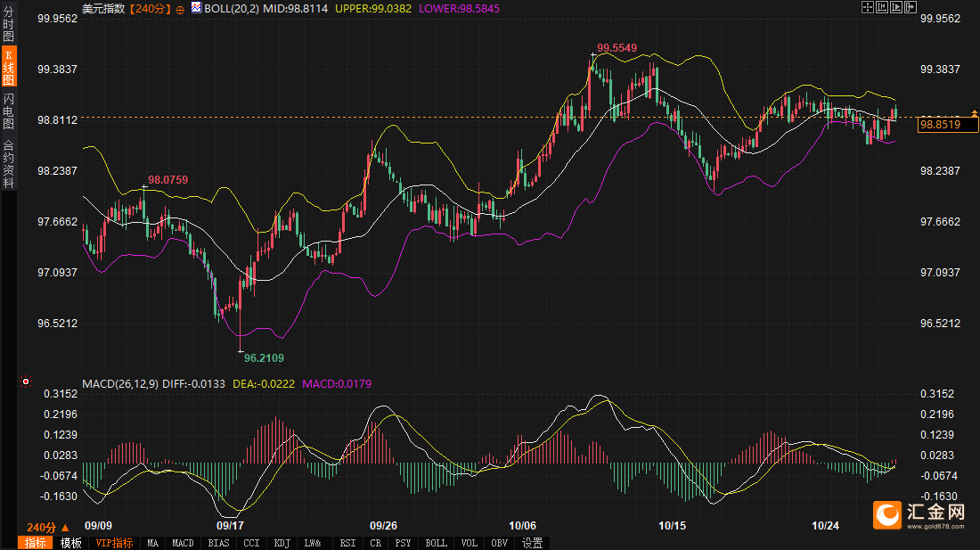Screen dimensions: 980x550
Task: Toggle the RSI indicator
Action: pos(347,543)
